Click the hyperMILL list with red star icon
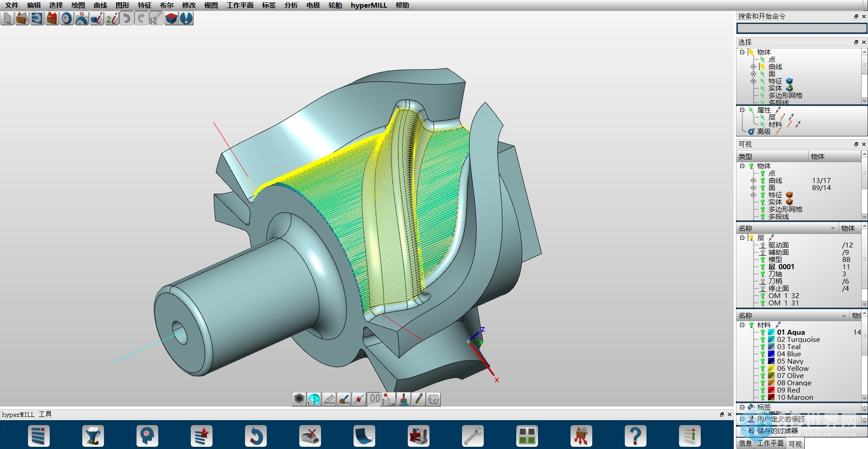This screenshot has width=868, height=449. coord(202,436)
